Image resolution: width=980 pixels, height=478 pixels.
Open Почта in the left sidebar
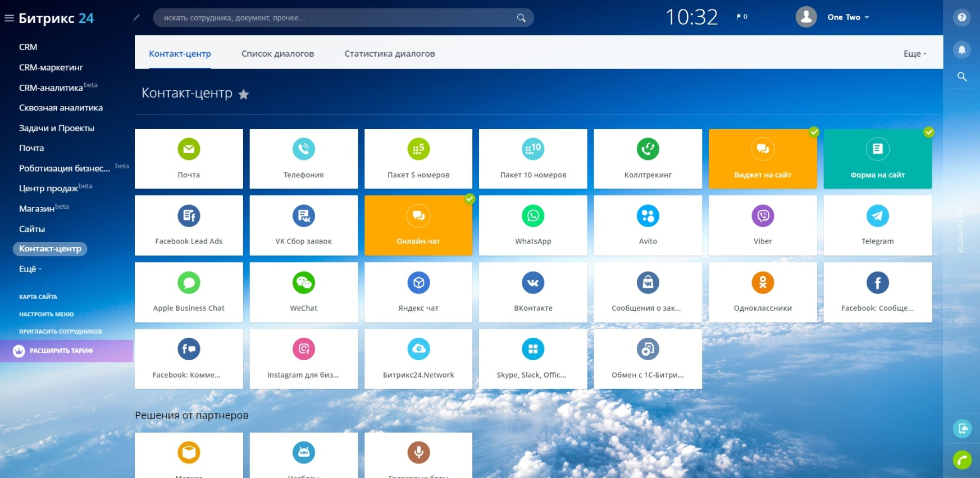[x=31, y=148]
